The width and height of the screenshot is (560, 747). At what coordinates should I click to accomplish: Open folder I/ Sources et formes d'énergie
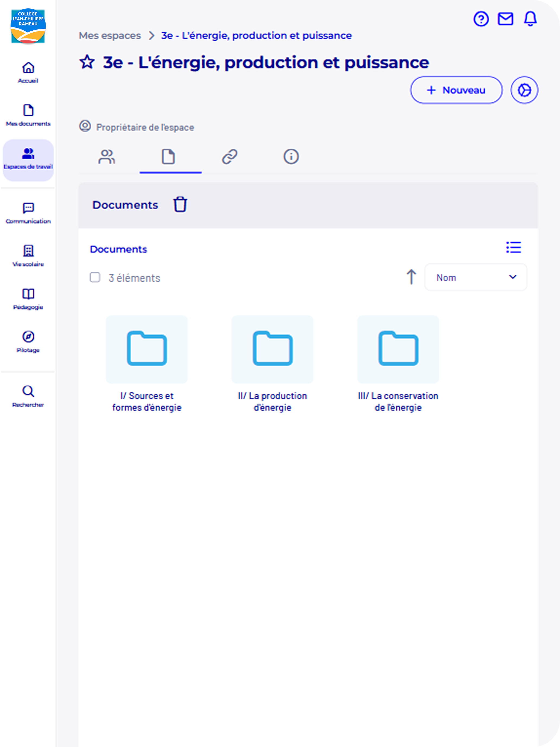pos(147,350)
